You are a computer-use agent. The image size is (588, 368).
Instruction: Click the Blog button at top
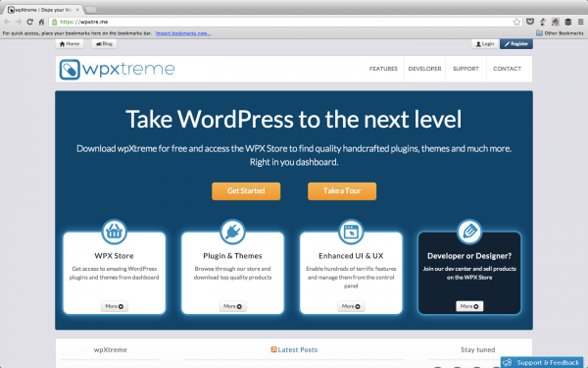pyautogui.click(x=104, y=44)
